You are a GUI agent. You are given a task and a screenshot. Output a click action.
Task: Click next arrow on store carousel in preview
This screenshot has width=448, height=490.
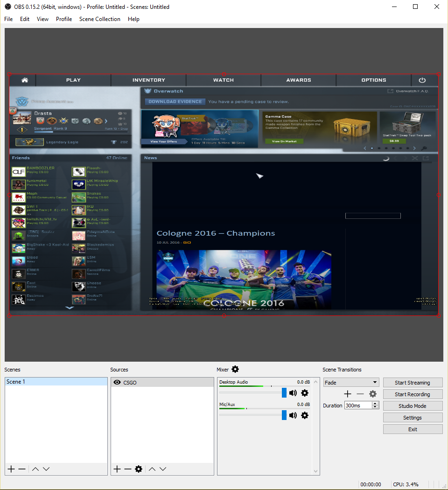click(414, 148)
